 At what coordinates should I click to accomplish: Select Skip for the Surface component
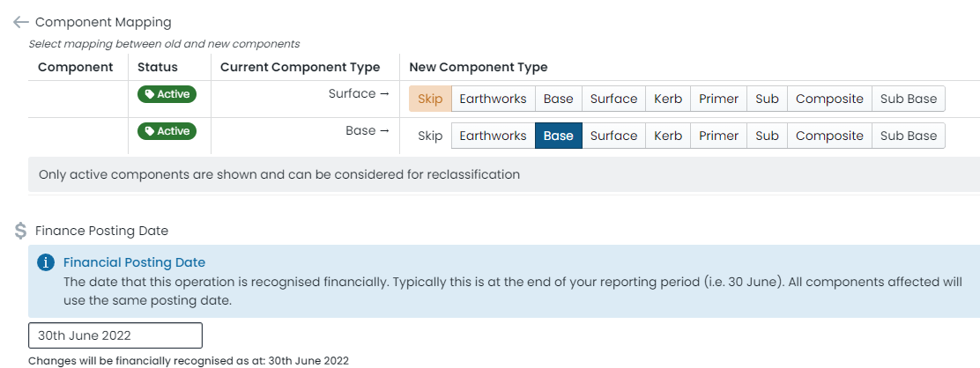pos(430,99)
